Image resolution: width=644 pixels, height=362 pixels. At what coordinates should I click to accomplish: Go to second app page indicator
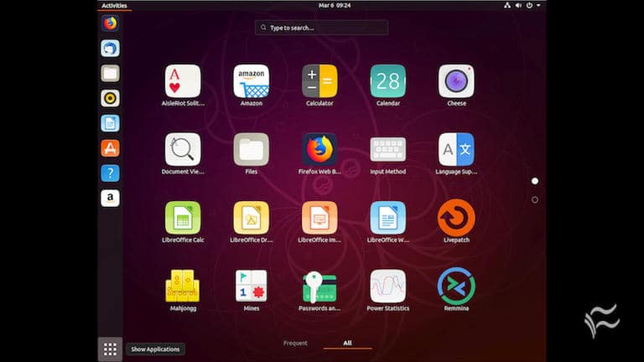[x=535, y=200]
